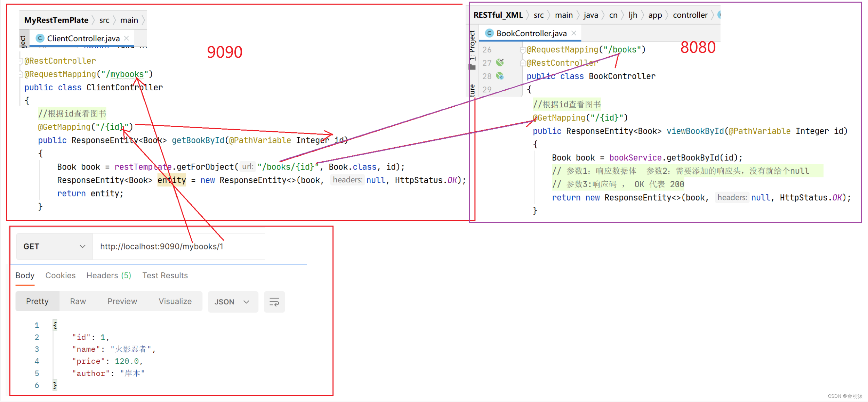Switch to the Cookies response tab
The width and height of the screenshot is (868, 402).
[x=61, y=276]
